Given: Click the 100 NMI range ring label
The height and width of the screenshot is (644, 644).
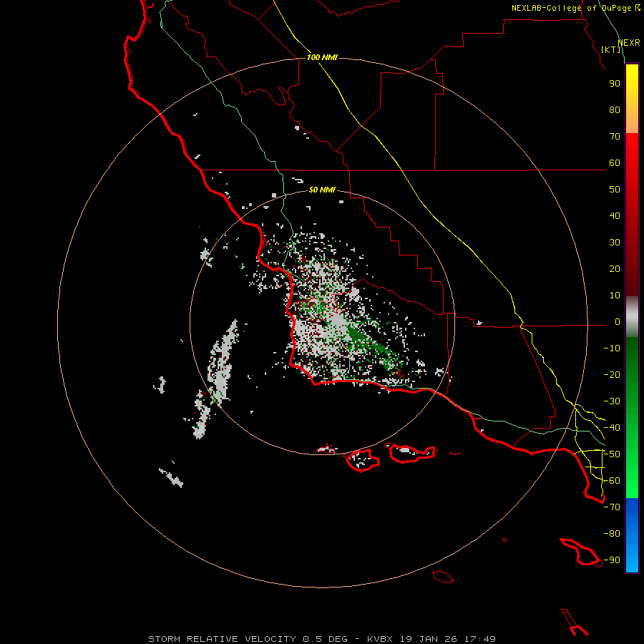Looking at the screenshot, I should (x=322, y=57).
